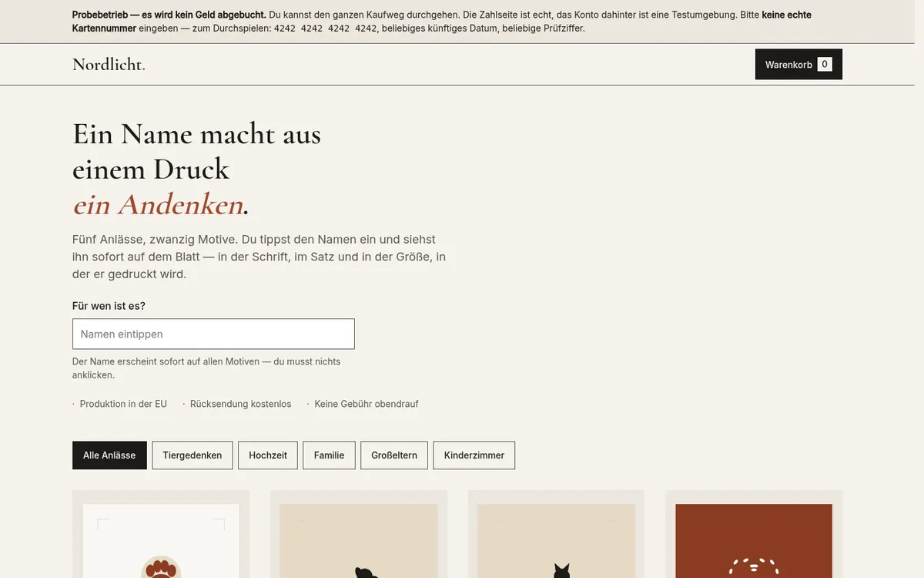This screenshot has height=578, width=924.
Task: Open the dog silhouette motif card
Action: point(359,534)
